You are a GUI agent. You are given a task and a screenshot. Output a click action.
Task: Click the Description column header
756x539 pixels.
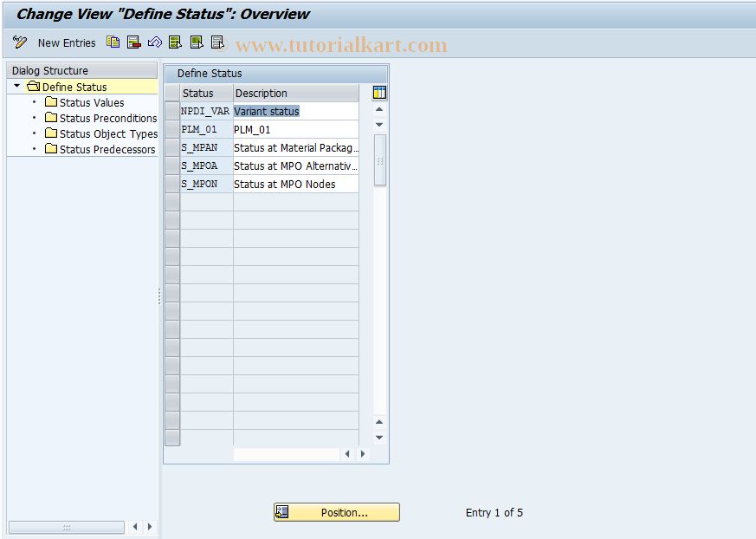295,93
